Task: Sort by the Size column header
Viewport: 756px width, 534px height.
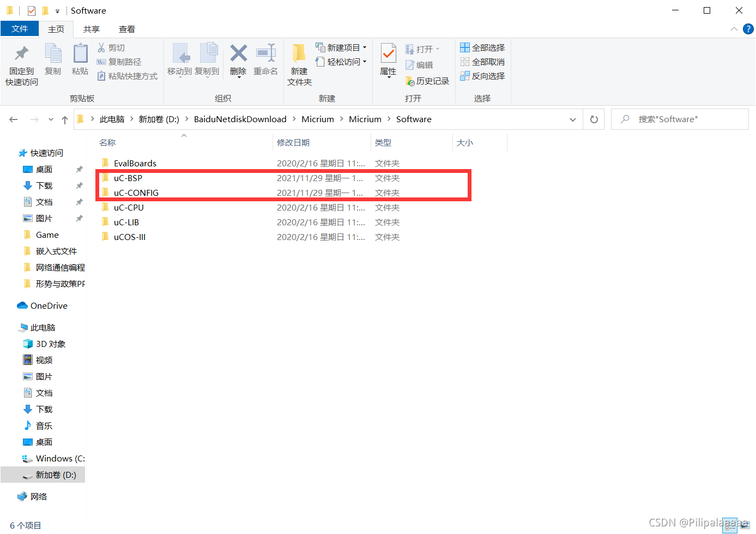Action: coord(480,142)
